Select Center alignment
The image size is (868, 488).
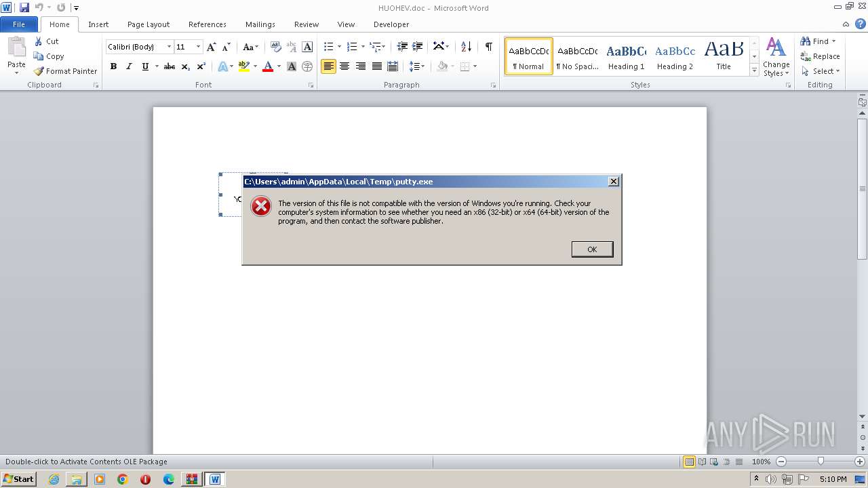click(344, 66)
